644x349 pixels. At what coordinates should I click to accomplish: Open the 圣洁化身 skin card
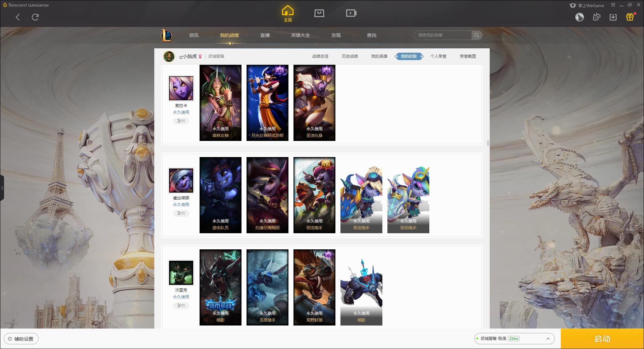[x=314, y=103]
